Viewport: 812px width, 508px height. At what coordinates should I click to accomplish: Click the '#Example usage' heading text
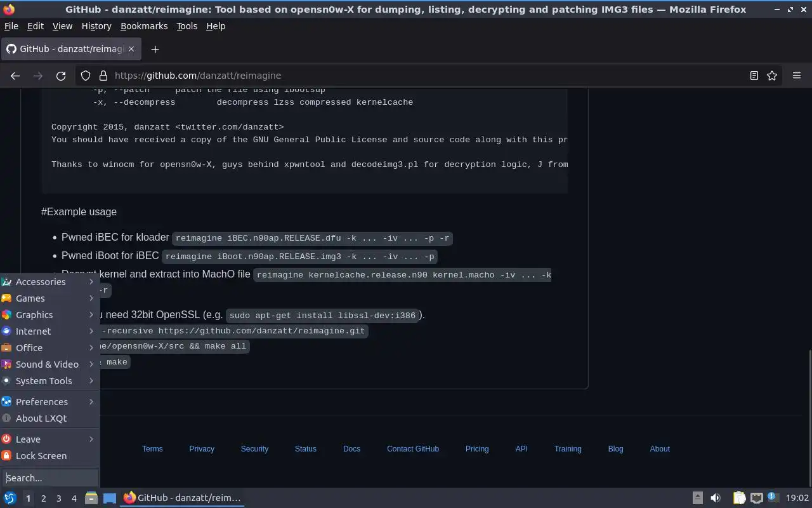[79, 212]
